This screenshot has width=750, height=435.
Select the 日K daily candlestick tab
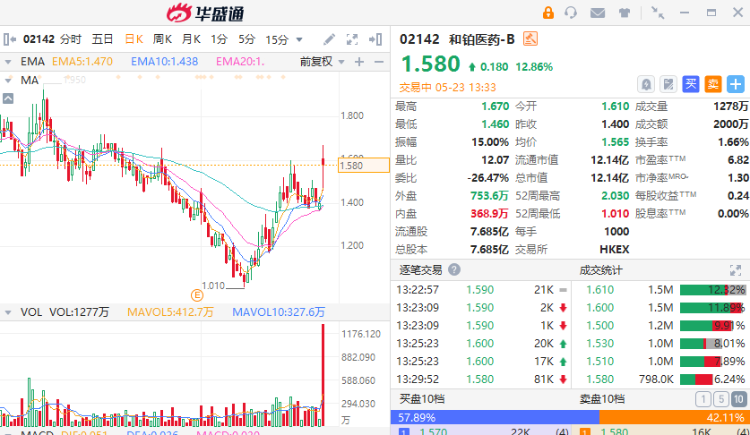point(134,39)
